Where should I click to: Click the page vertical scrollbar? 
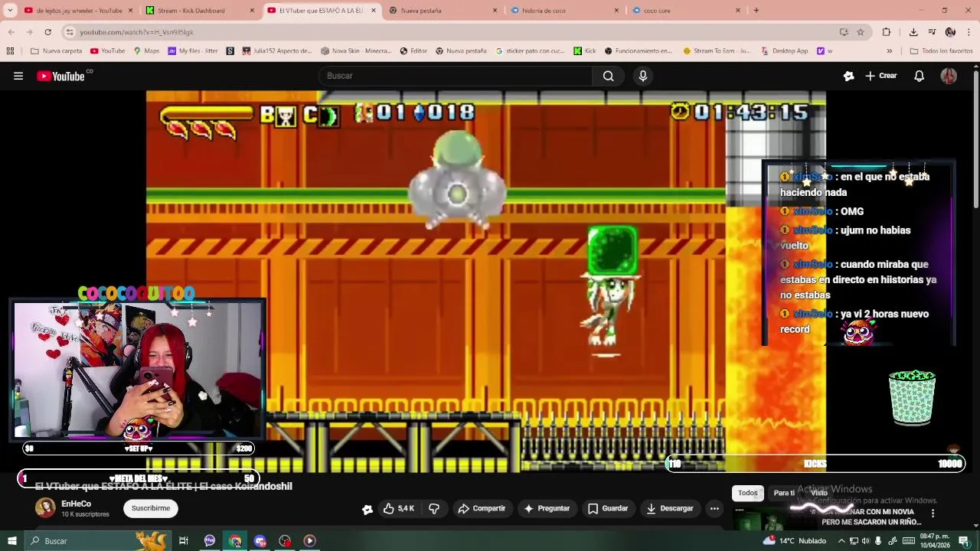pos(976,138)
